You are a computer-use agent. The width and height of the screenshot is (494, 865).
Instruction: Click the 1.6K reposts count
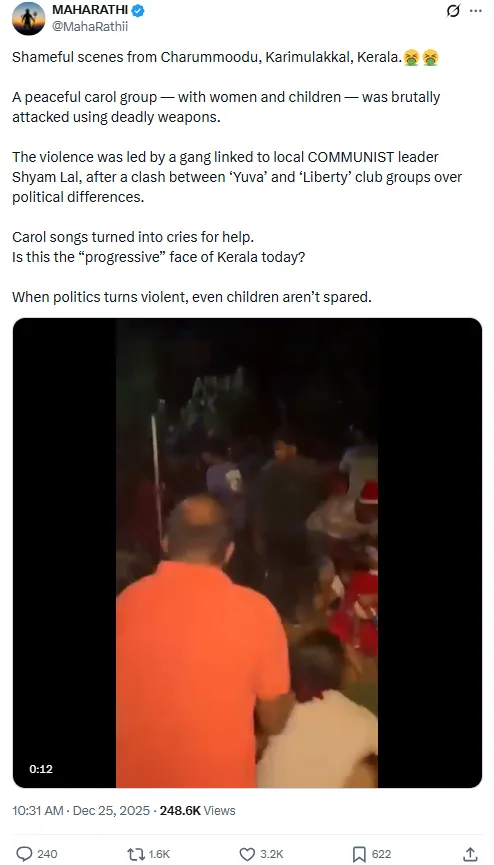pyautogui.click(x=159, y=854)
